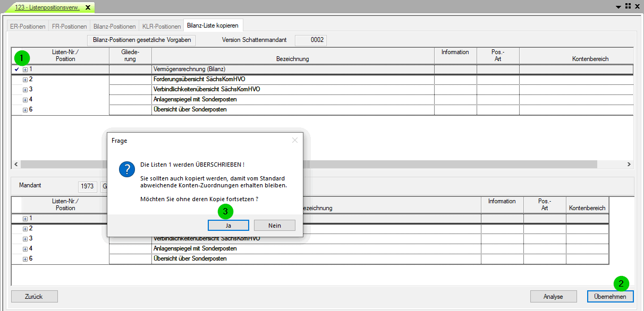Expand list 3 in lower table
Image resolution: width=644 pixels, height=311 pixels.
pyautogui.click(x=25, y=239)
